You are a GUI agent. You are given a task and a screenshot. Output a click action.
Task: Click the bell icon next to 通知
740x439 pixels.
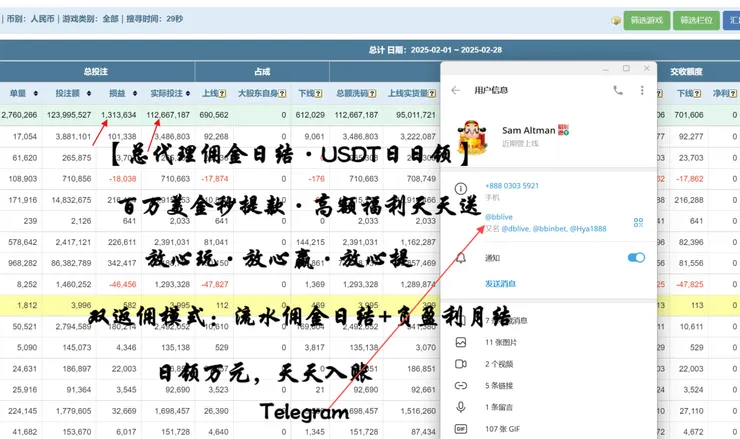(461, 258)
